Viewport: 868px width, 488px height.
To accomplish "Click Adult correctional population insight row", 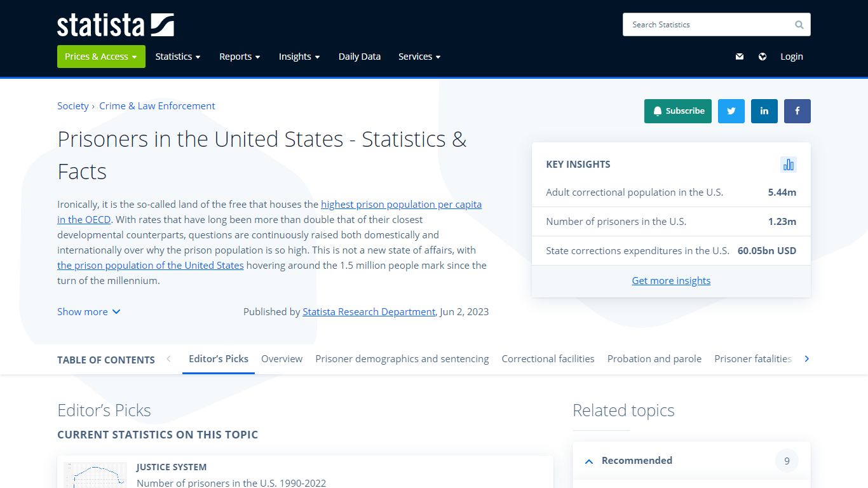I will coord(671,193).
